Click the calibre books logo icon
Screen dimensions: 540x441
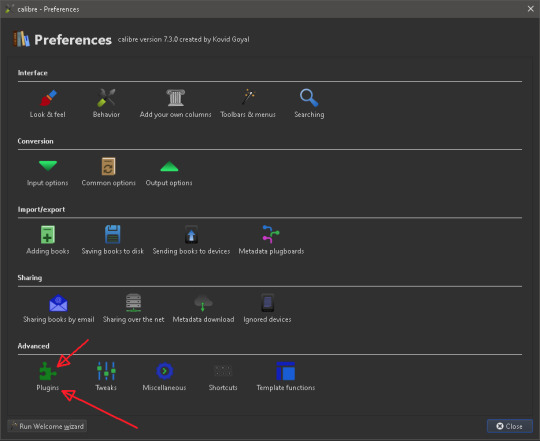coord(21,39)
